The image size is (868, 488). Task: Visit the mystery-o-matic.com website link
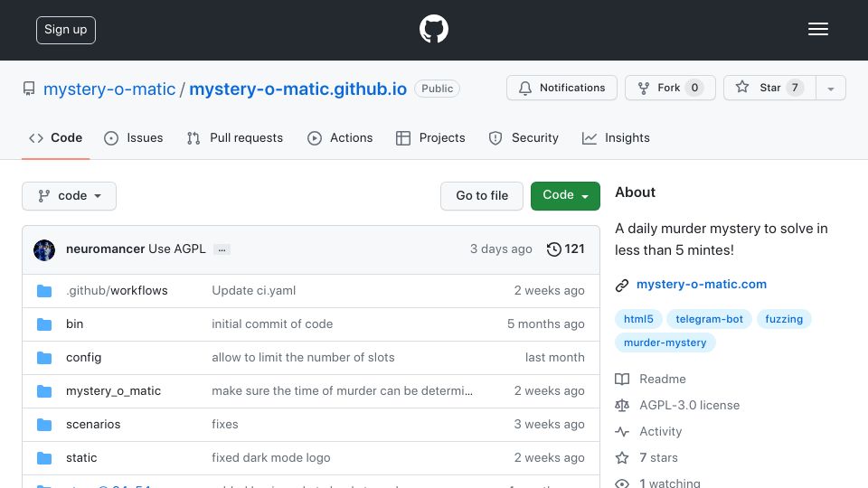(702, 284)
